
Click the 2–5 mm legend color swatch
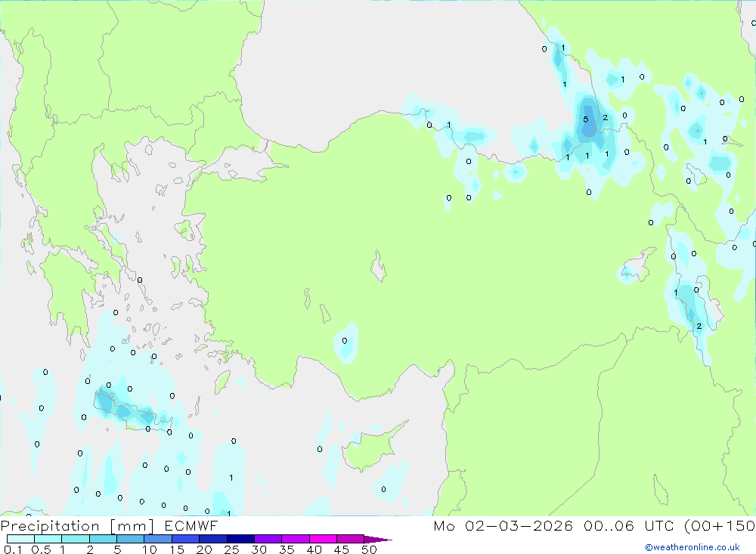tap(103, 539)
